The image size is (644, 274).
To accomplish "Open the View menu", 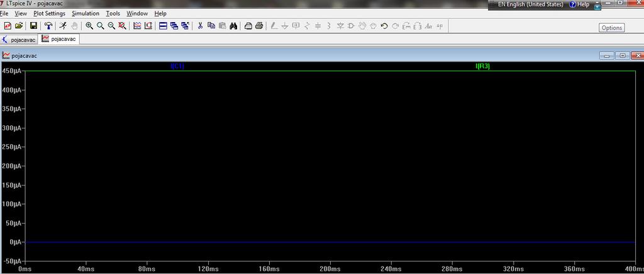I will pos(21,14).
